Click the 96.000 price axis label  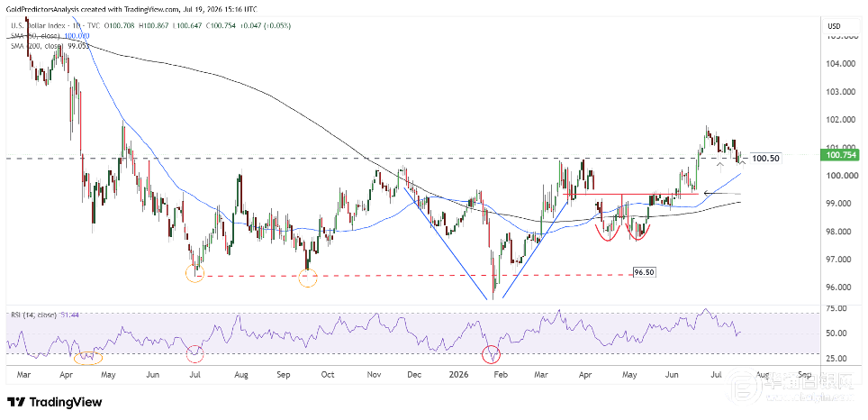840,288
